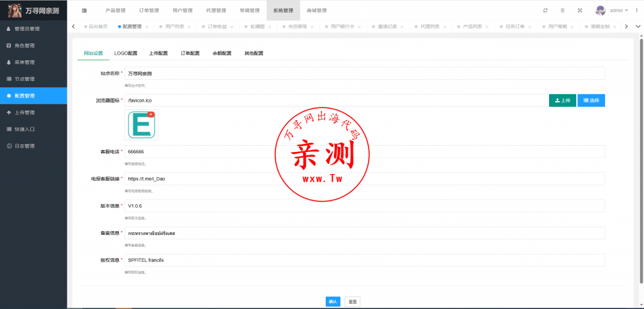This screenshot has height=309, width=644.
Task: Select the 其他配置 config tab
Action: click(254, 53)
